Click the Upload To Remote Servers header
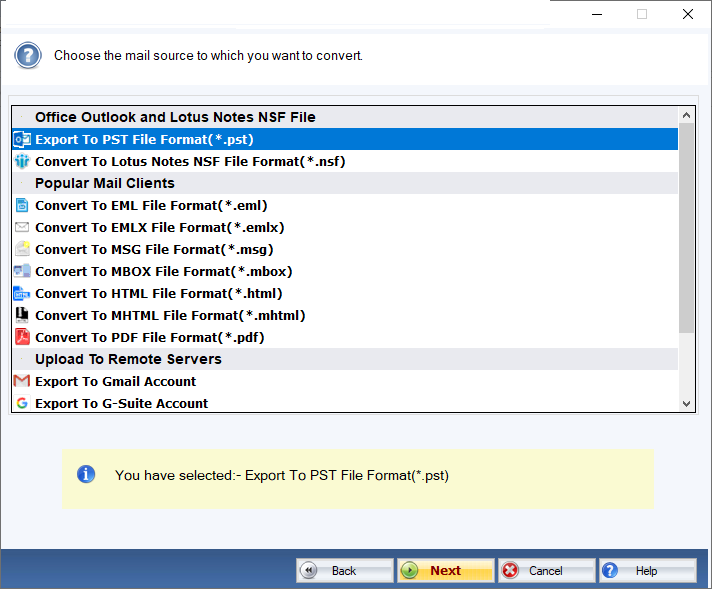This screenshot has width=712, height=589. (x=345, y=359)
